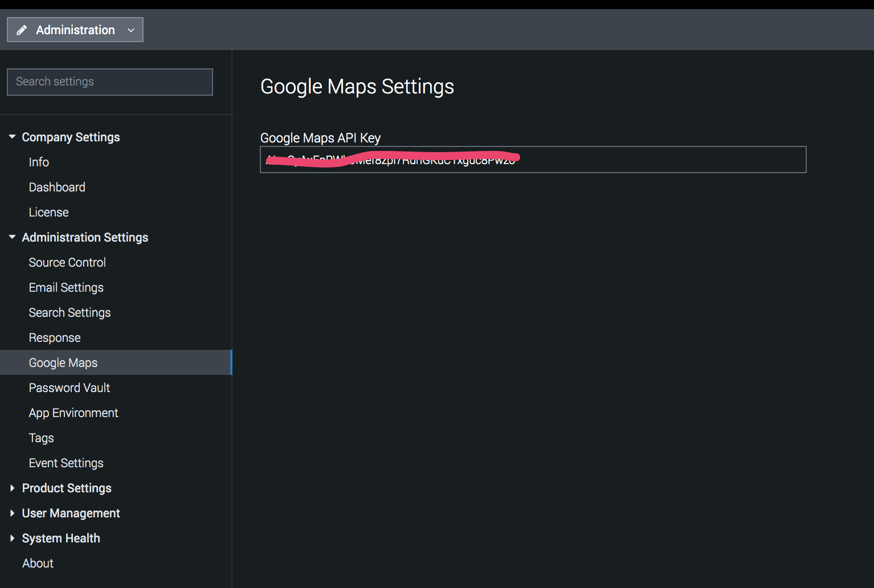
Task: Navigate to Email Settings
Action: click(x=66, y=288)
